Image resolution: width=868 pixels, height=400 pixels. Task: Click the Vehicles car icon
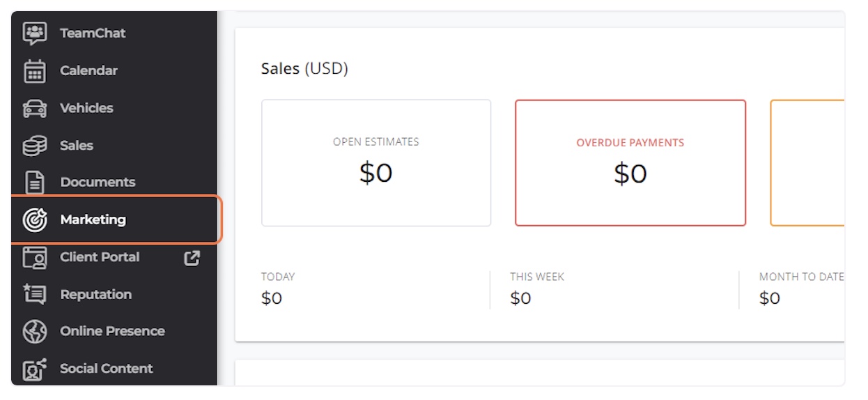[35, 108]
